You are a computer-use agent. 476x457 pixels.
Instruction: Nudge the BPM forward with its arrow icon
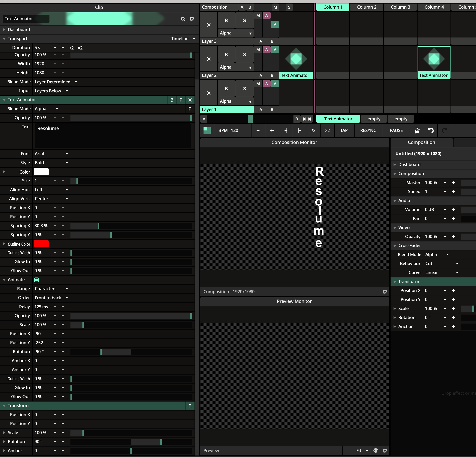299,130
